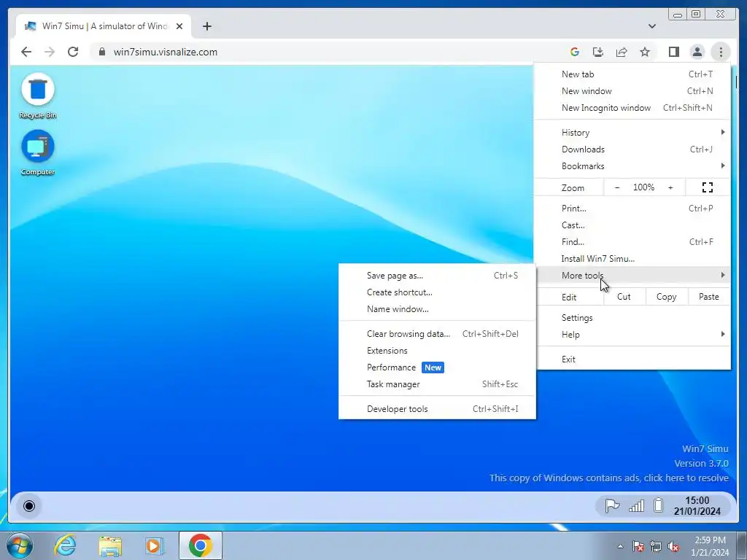
Task: Open Settings from Chrome menu
Action: tap(632, 318)
